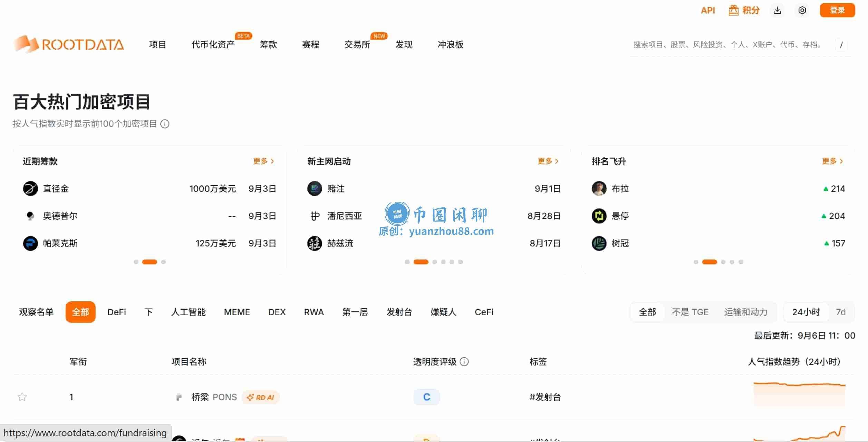Click info icon after subtitle description

point(165,124)
